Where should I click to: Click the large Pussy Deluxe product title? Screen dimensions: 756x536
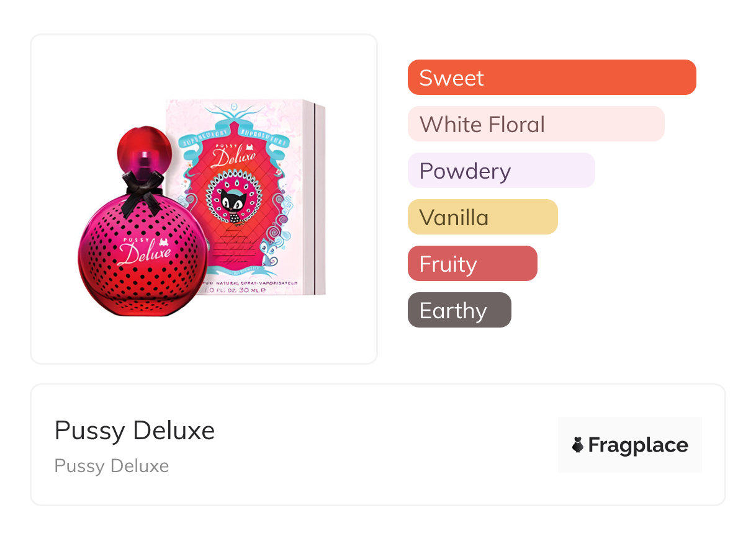point(135,431)
